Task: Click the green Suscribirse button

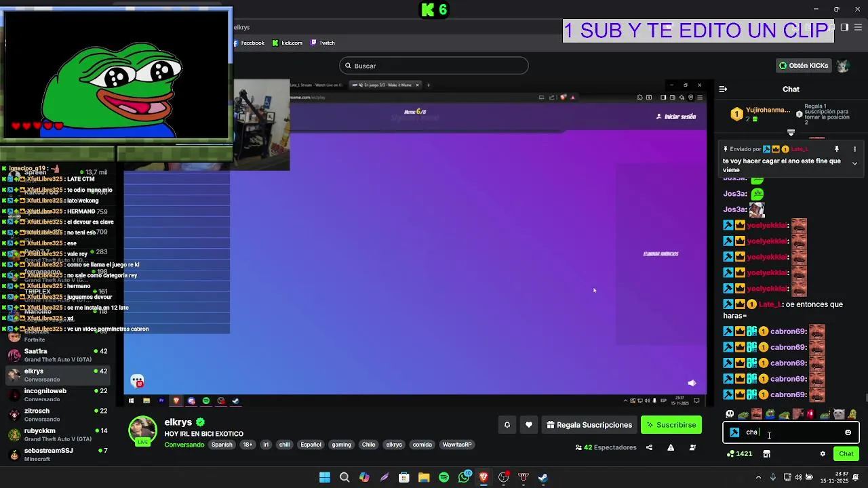Action: 671,425
